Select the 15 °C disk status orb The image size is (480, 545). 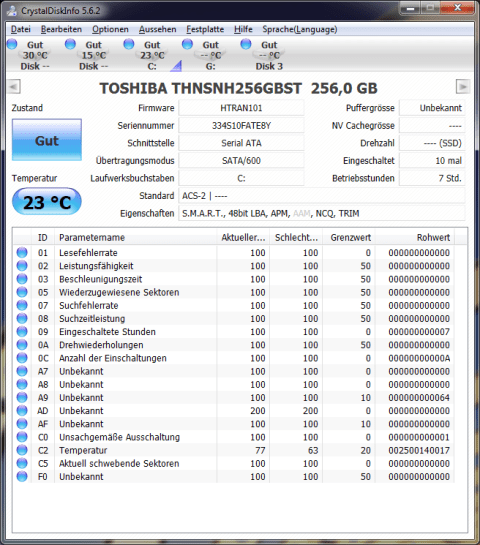click(x=70, y=44)
